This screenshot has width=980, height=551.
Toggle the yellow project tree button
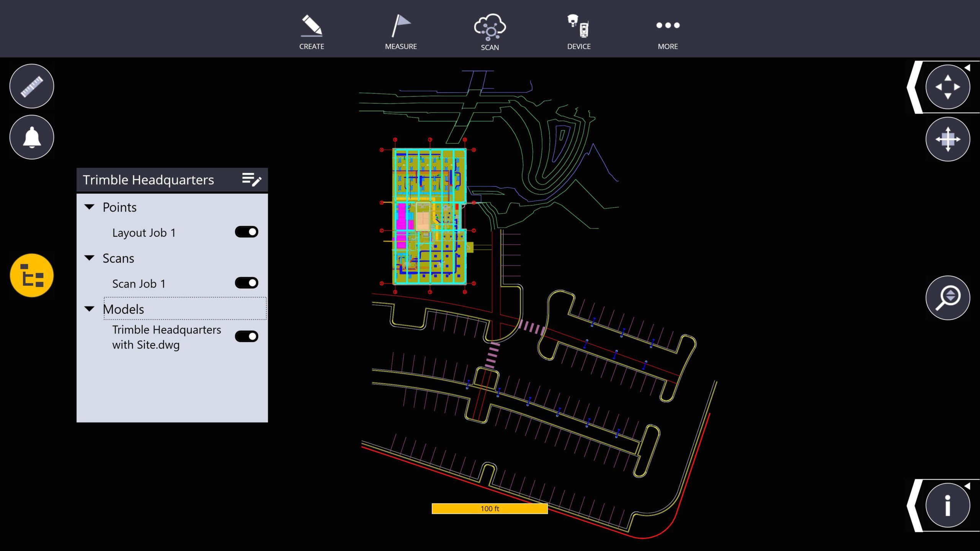32,275
